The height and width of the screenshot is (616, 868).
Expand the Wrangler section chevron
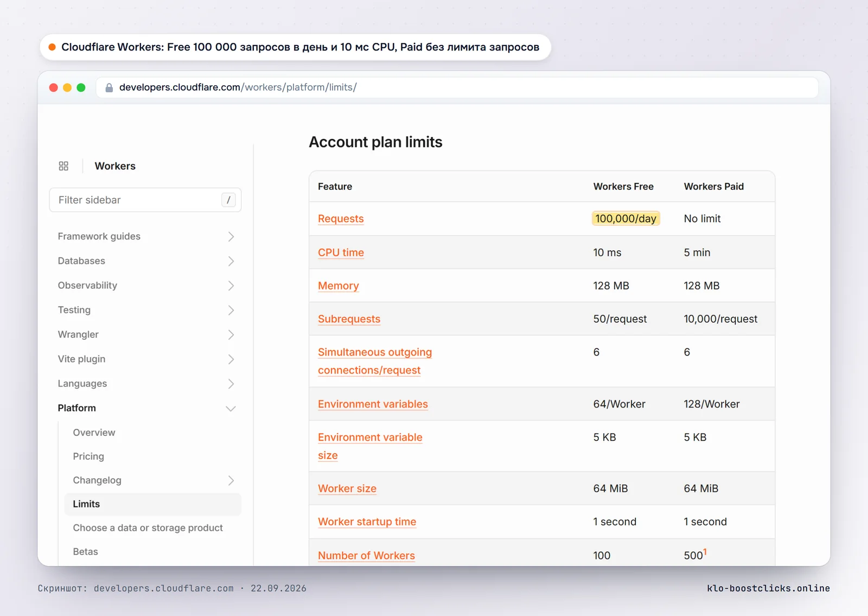(231, 335)
